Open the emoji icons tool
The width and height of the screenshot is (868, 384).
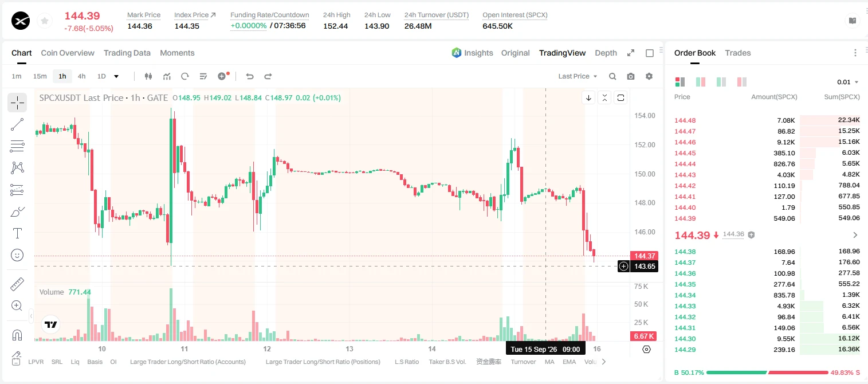(17, 255)
